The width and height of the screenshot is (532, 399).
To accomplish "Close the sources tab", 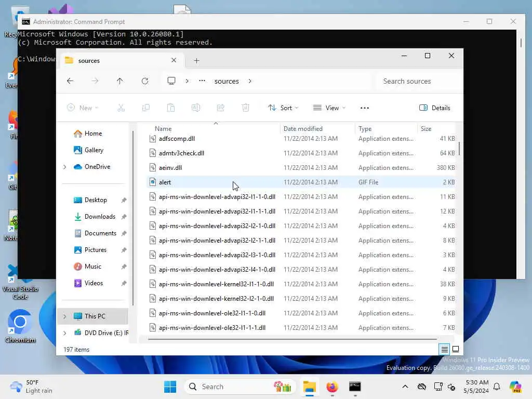I will pyautogui.click(x=174, y=60).
